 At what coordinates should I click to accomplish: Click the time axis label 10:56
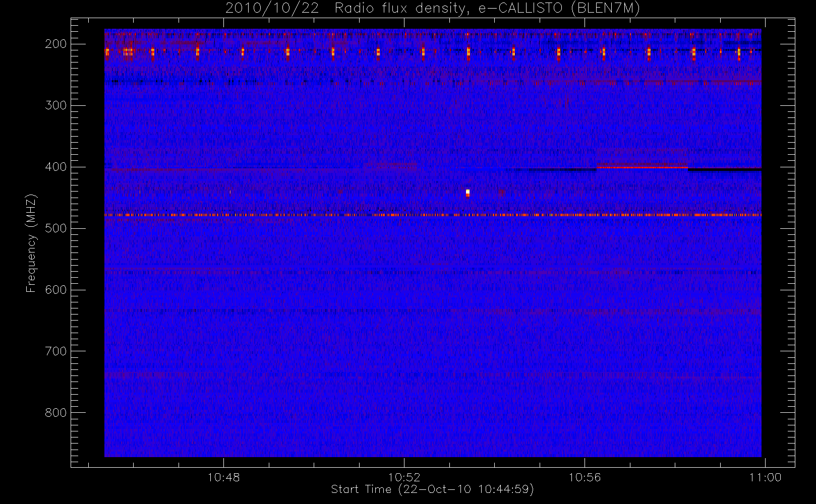click(x=585, y=477)
